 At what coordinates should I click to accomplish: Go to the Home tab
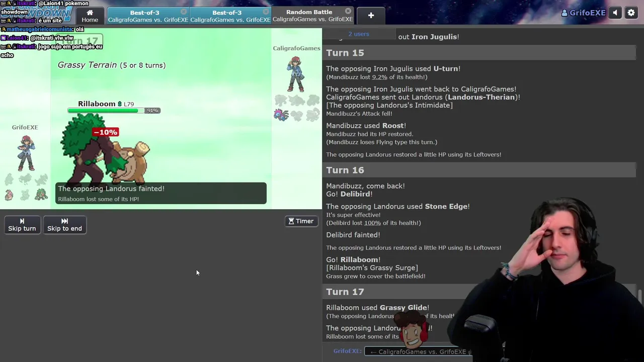(90, 16)
